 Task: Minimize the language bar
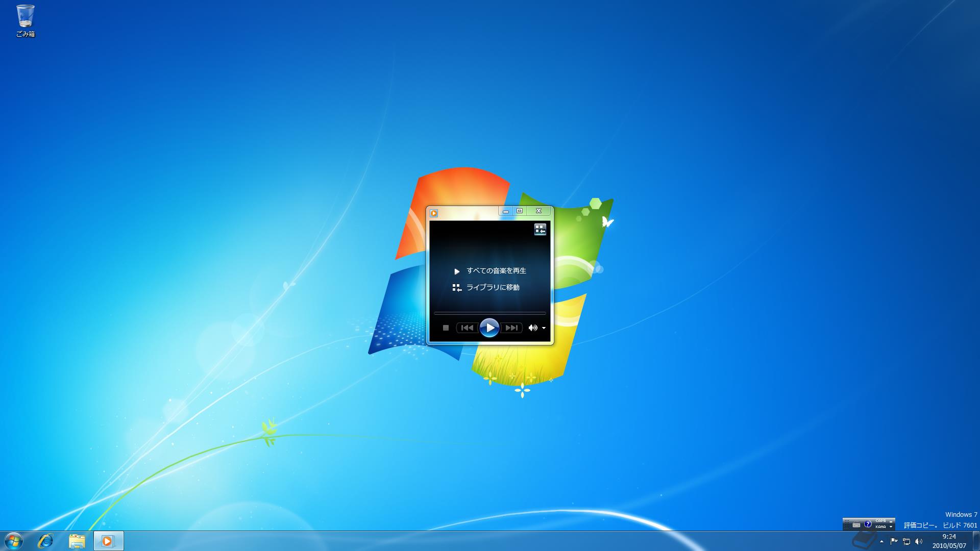[x=891, y=521]
